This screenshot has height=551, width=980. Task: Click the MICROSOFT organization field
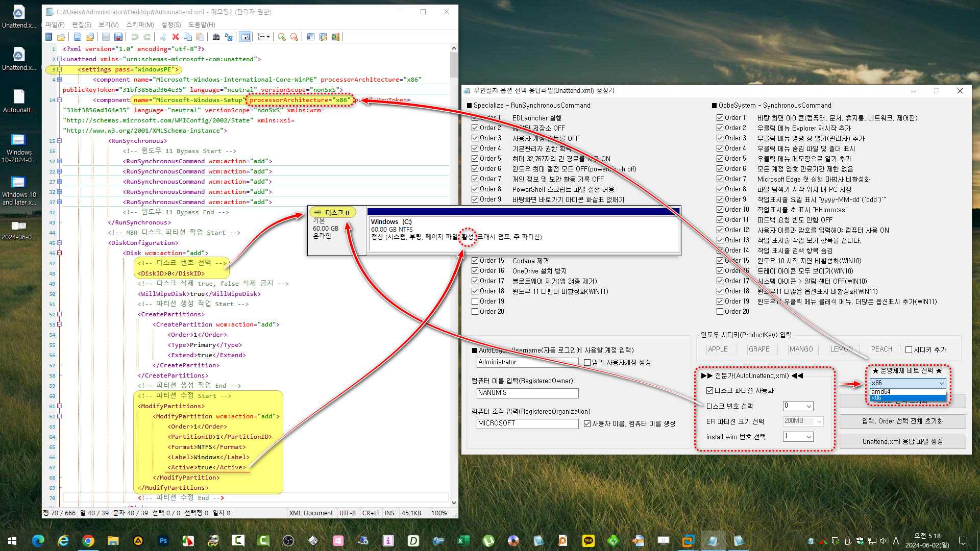pos(527,423)
